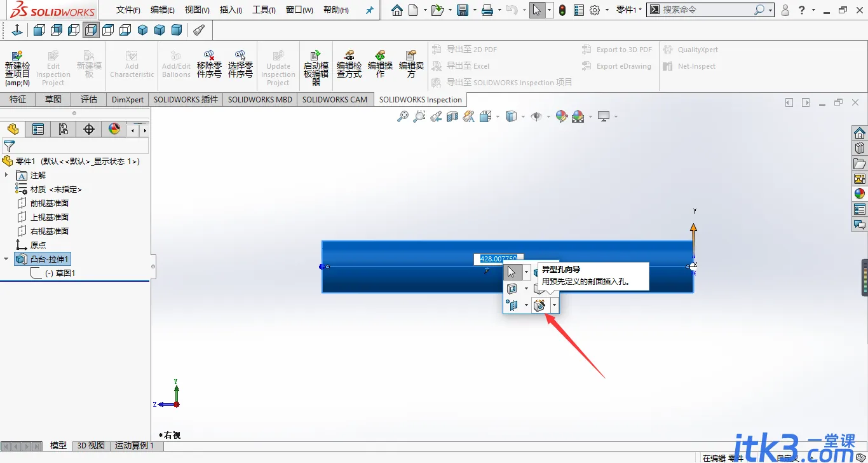Open dropdown arrow beside Options gear
868x463 pixels.
pos(607,10)
